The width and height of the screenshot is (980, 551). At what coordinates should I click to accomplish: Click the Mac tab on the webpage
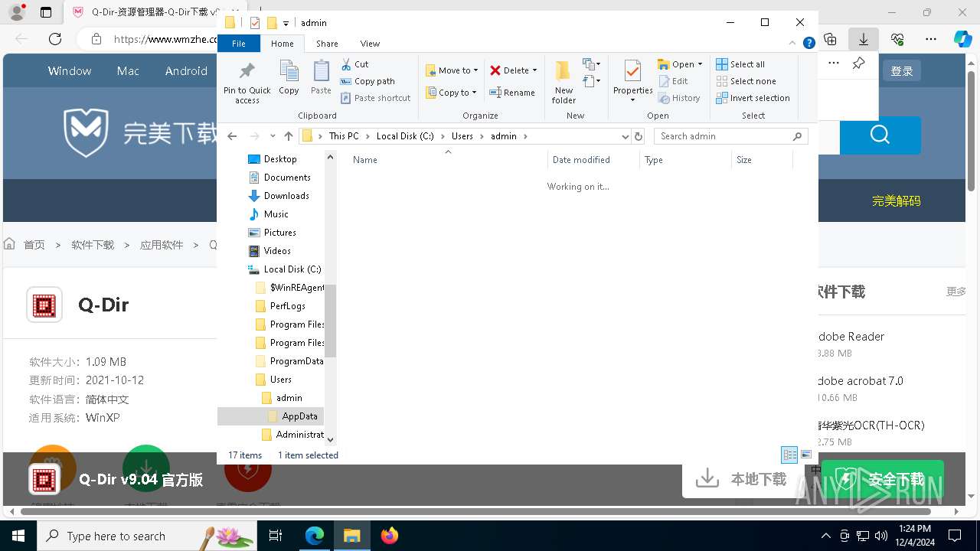(x=128, y=70)
